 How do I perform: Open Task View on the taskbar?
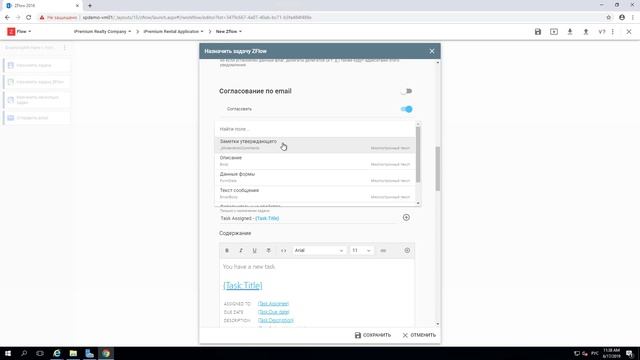(40, 353)
